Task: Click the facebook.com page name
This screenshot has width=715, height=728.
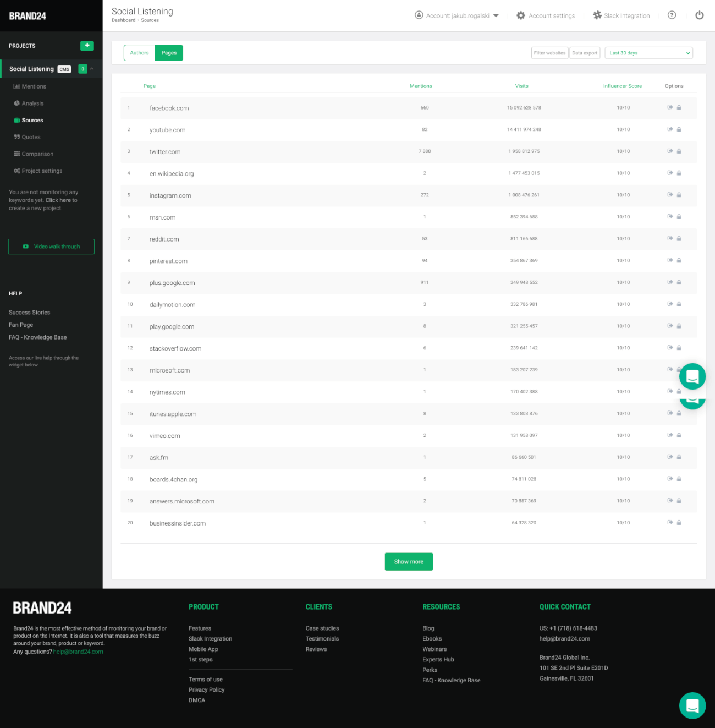Action: pyautogui.click(x=169, y=108)
